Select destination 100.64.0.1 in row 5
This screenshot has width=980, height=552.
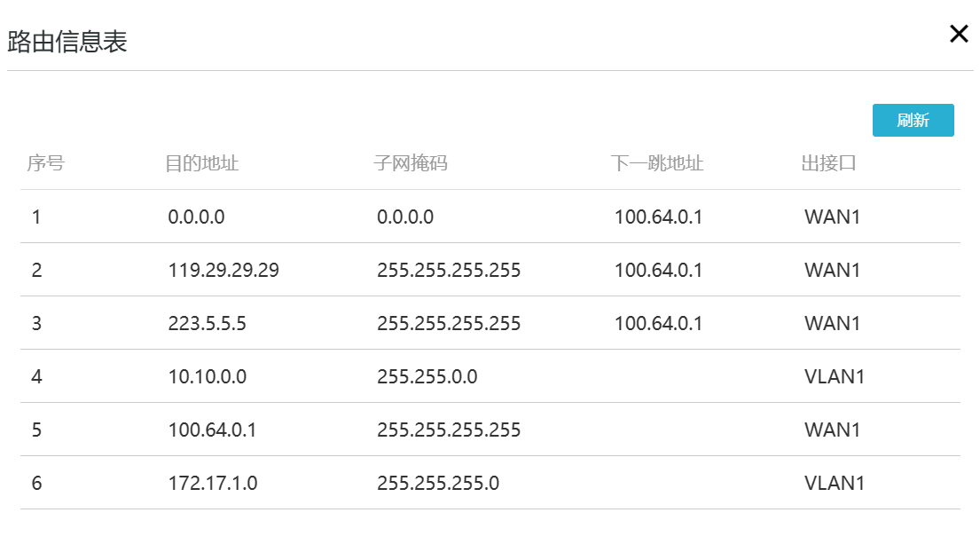pos(212,430)
